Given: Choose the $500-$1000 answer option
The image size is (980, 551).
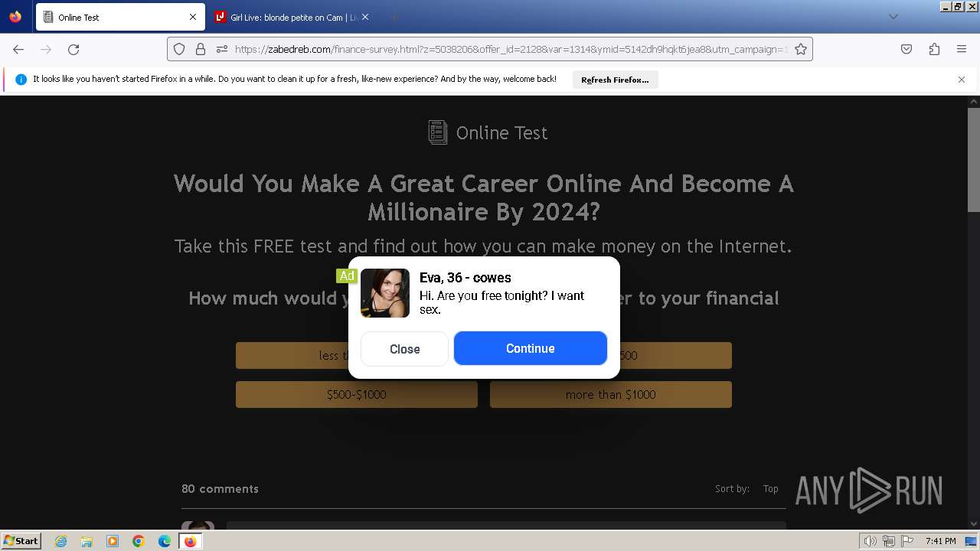Looking at the screenshot, I should [x=357, y=395].
